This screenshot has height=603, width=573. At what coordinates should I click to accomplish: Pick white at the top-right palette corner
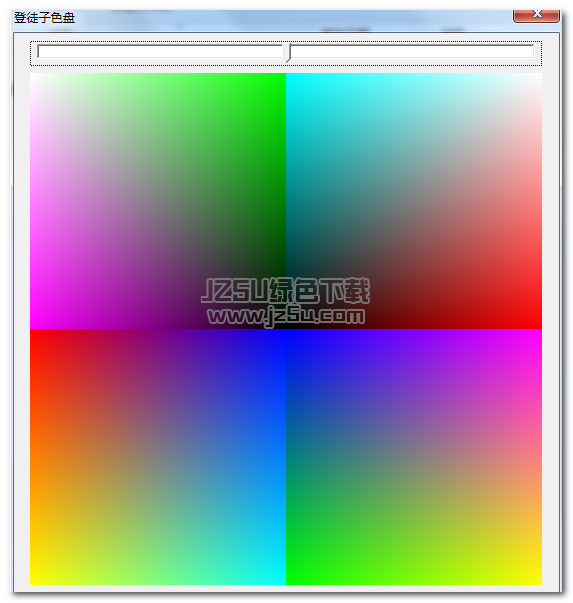538,77
